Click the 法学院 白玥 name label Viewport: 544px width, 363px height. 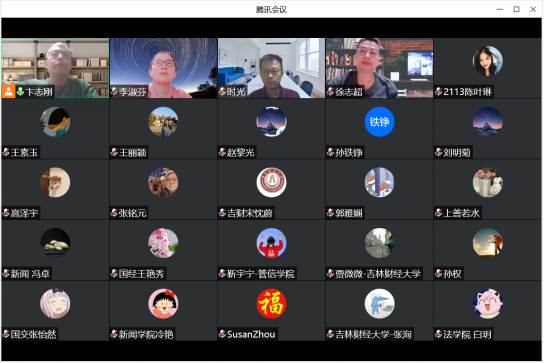(x=467, y=334)
